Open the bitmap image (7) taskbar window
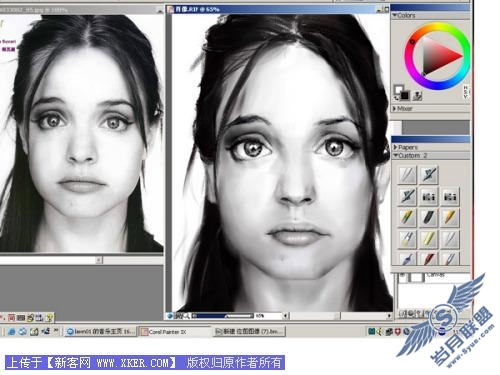Screen dimensions: 500x375 (249, 332)
